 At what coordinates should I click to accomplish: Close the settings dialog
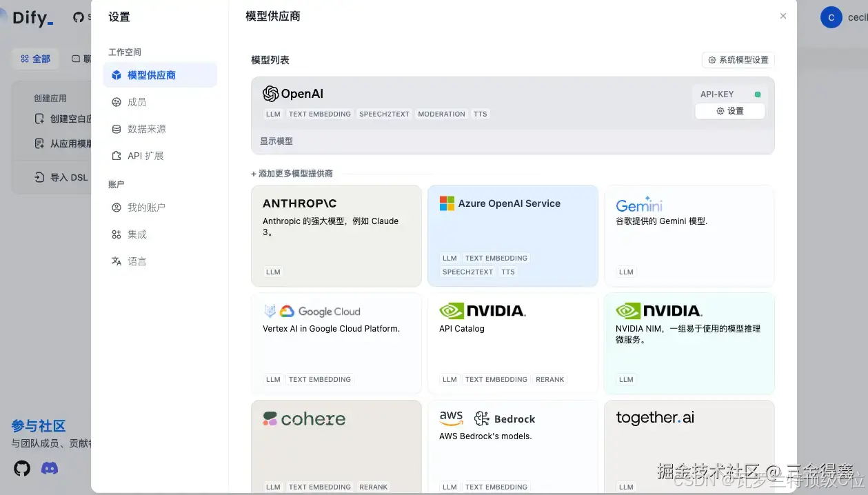783,16
